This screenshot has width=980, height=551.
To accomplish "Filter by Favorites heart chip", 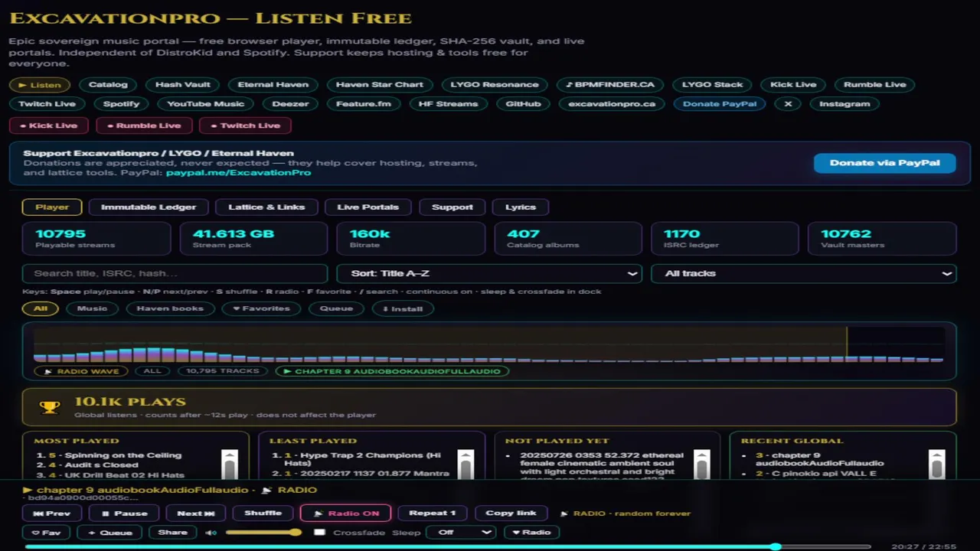I will [261, 308].
